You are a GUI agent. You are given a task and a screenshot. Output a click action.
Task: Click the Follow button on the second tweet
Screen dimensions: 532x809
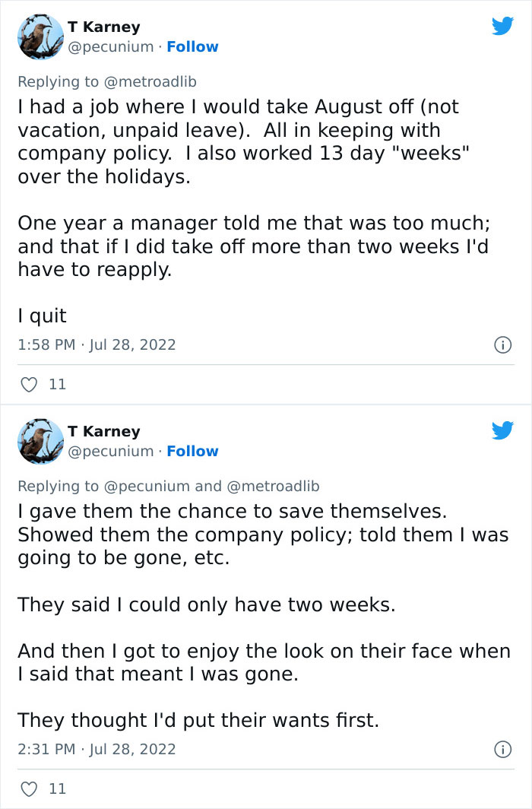(192, 451)
